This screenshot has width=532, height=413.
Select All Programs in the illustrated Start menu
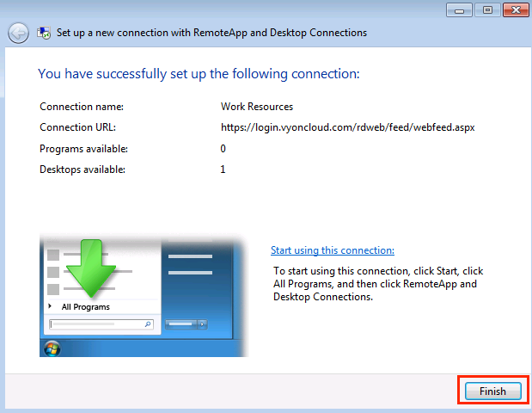[85, 306]
